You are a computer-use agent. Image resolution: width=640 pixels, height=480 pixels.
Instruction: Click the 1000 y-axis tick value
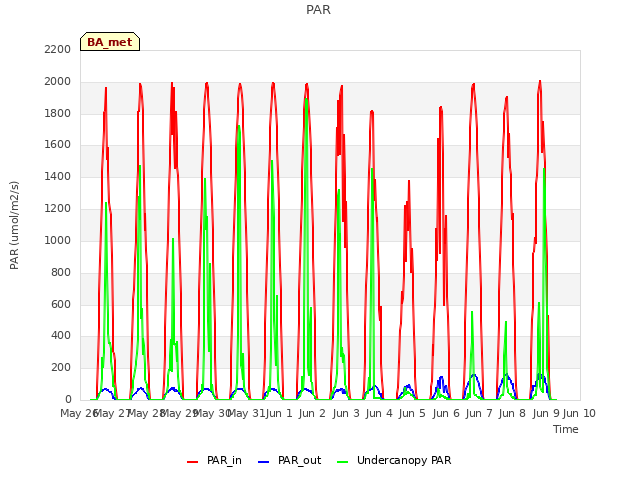[x=58, y=240]
